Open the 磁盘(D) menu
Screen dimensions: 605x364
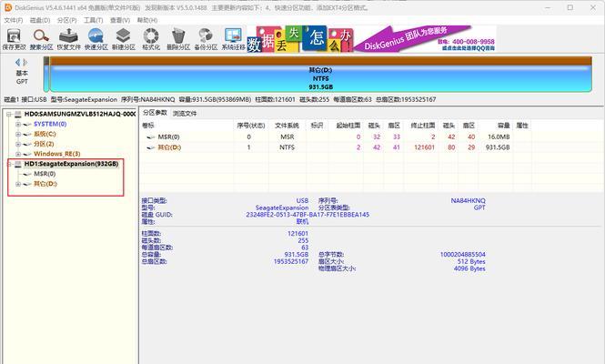(x=40, y=20)
